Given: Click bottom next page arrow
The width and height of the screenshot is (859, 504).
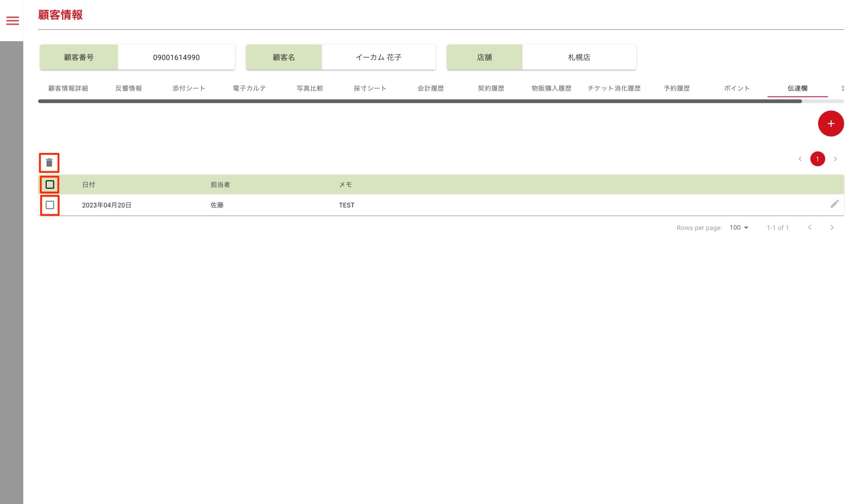Looking at the screenshot, I should [832, 227].
